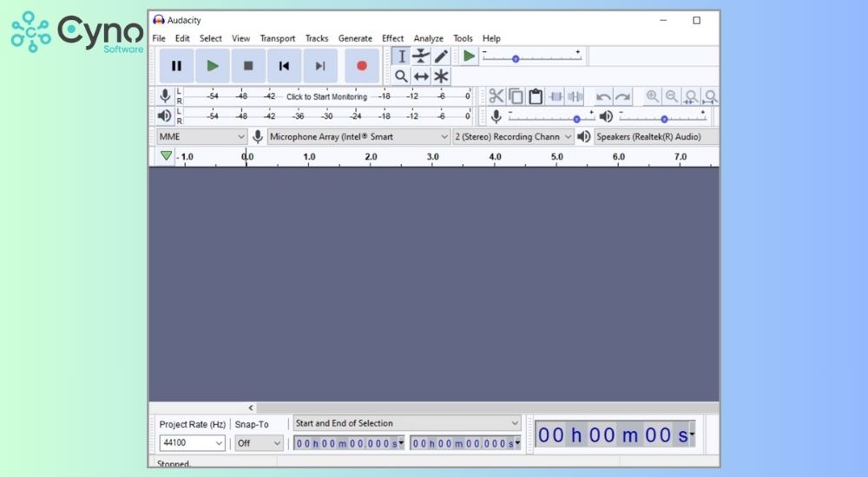Open the 2 (Stereo) Recording Channels dropdown
Viewport: 868px width, 477px height.
(x=513, y=137)
